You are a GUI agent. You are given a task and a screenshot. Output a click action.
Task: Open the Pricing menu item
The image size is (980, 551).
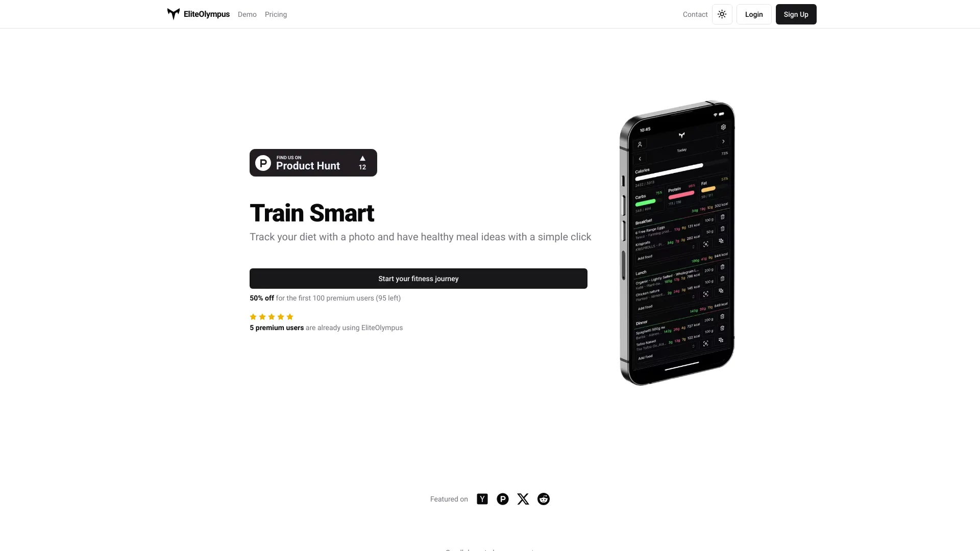click(275, 13)
